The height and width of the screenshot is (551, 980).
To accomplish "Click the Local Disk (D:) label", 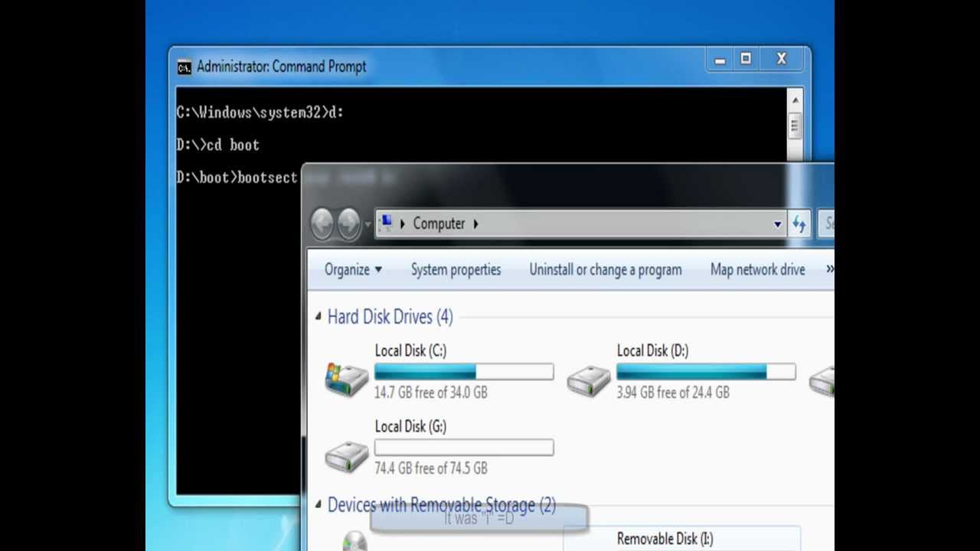I will tap(652, 350).
